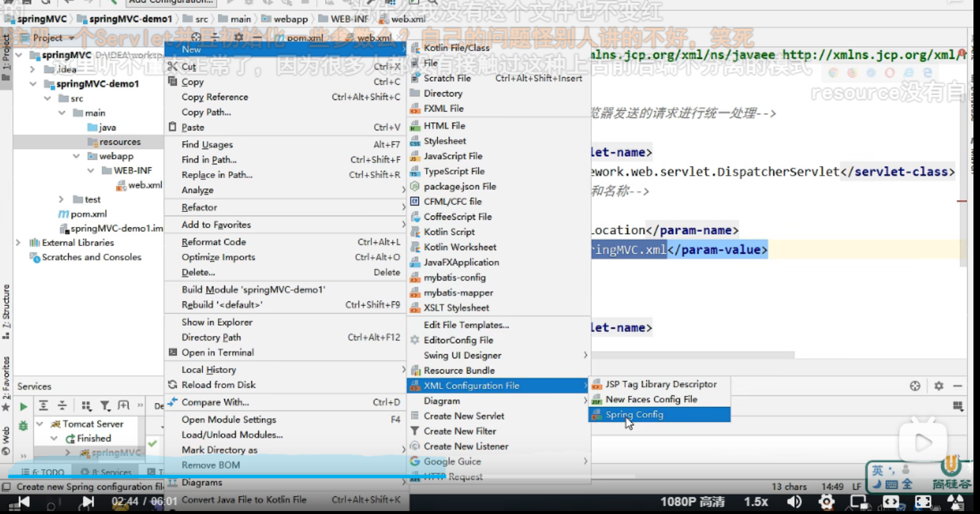Run the selected service in Services toolbar
This screenshot has height=514, width=980.
point(23,407)
